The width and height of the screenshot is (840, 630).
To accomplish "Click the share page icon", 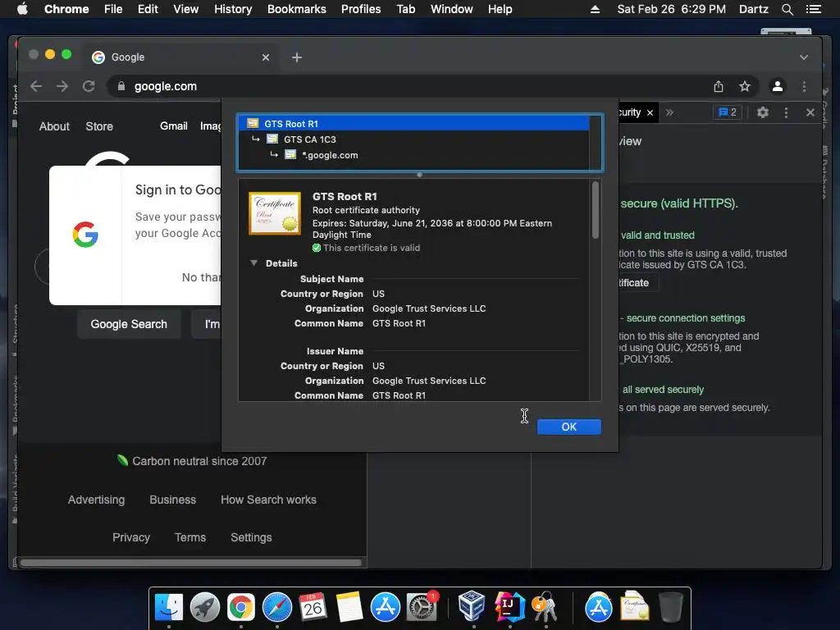I will point(719,86).
